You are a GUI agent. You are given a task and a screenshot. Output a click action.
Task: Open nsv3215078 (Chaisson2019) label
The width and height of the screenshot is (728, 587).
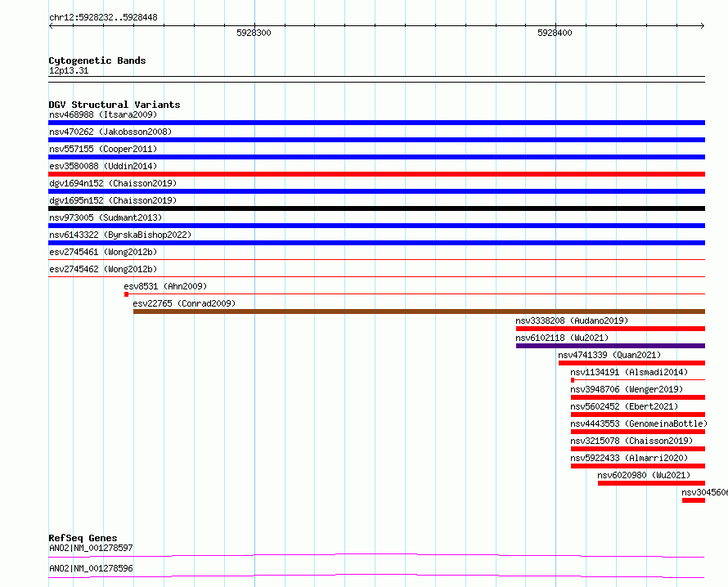[631, 441]
